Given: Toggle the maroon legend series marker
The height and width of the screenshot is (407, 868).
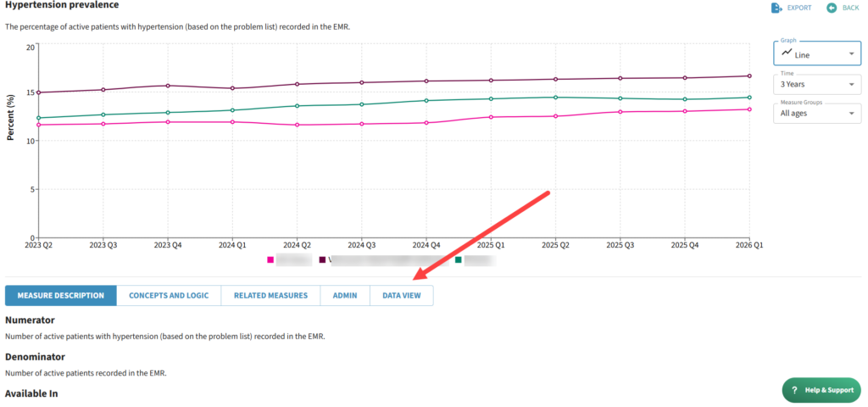Looking at the screenshot, I should pyautogui.click(x=322, y=260).
